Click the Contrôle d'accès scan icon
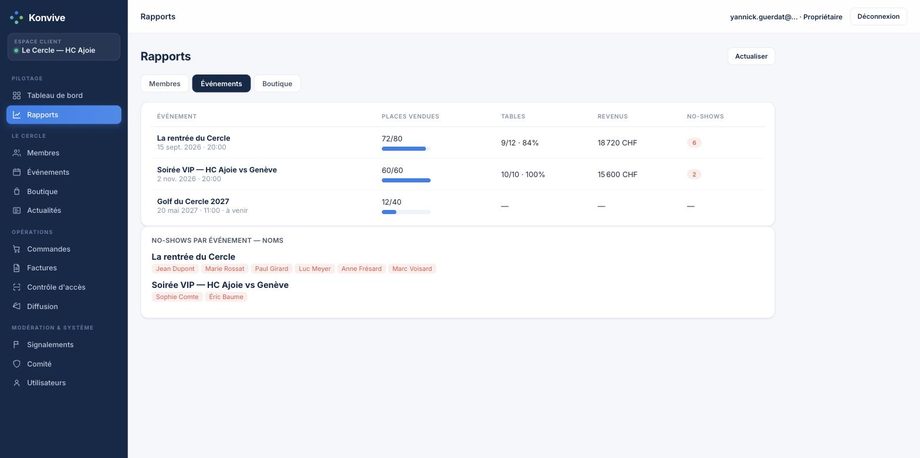 (16, 287)
